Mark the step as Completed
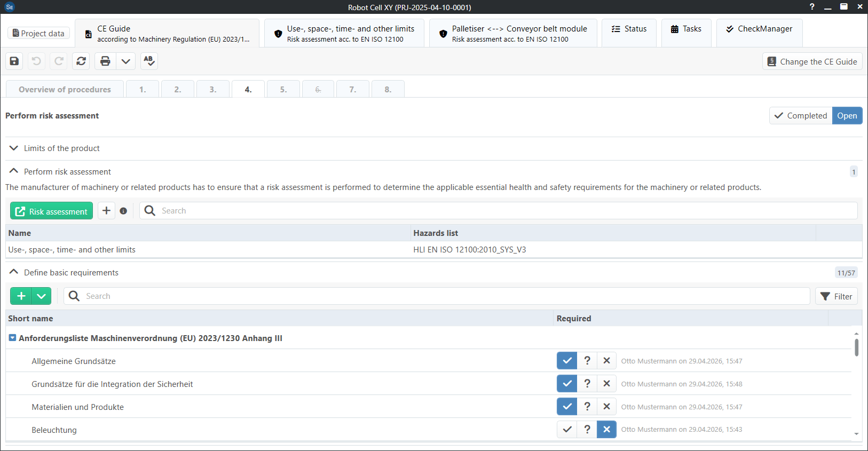This screenshot has width=868, height=451. (801, 115)
